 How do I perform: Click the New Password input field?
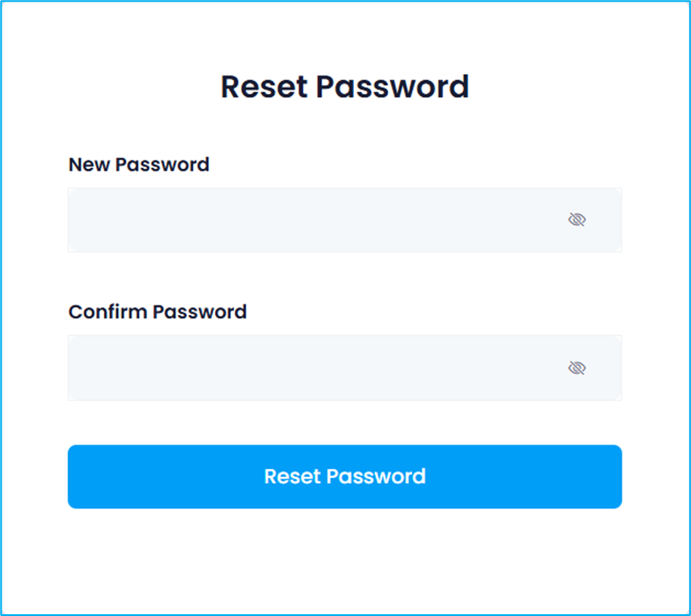coord(308,220)
